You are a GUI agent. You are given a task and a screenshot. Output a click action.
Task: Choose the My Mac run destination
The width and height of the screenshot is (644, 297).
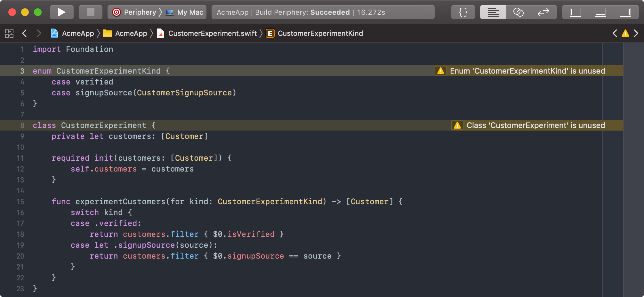(x=186, y=12)
